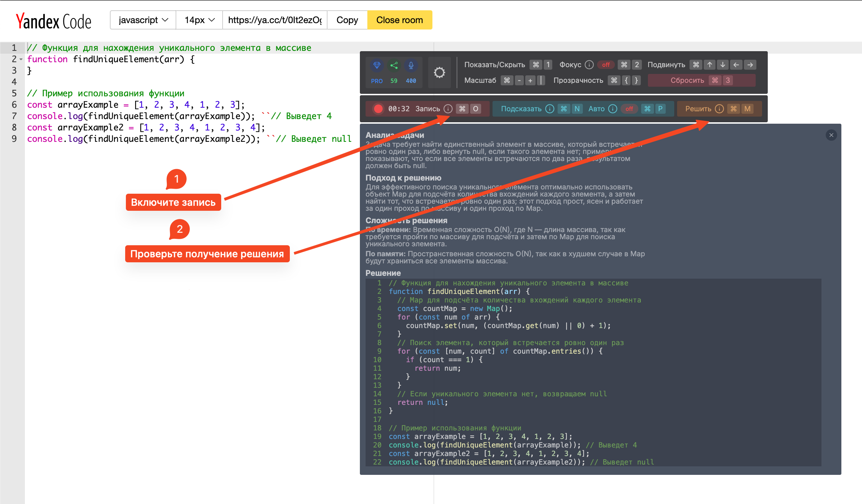Click the Сбросить reset button

[701, 80]
